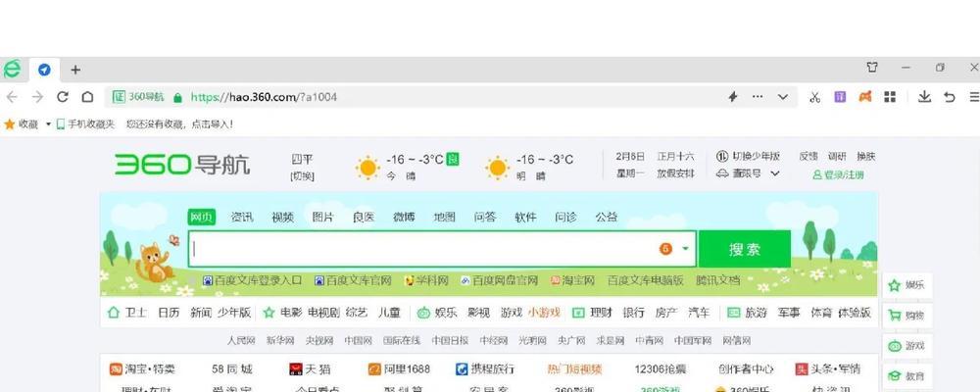Click today's sunny weather icon

pos(367,168)
